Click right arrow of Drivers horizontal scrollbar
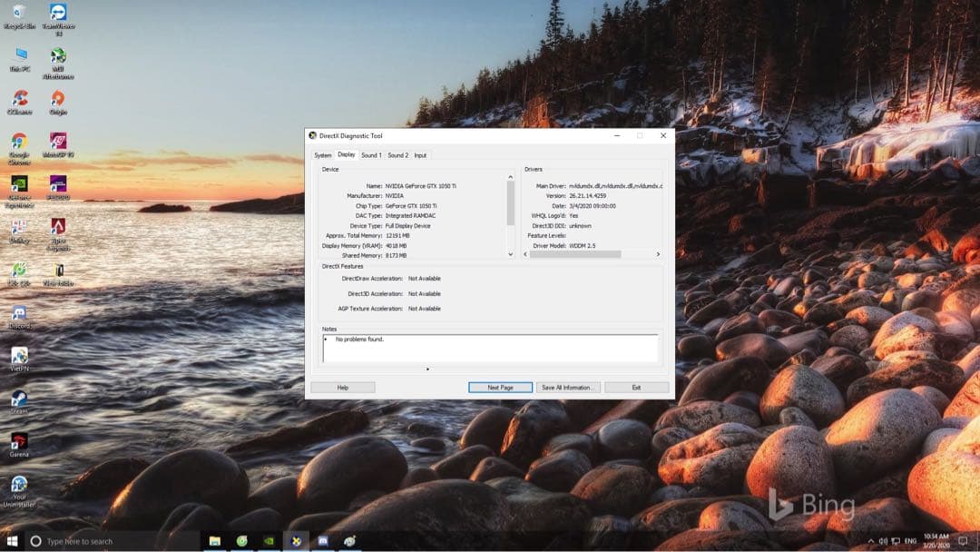 658,254
